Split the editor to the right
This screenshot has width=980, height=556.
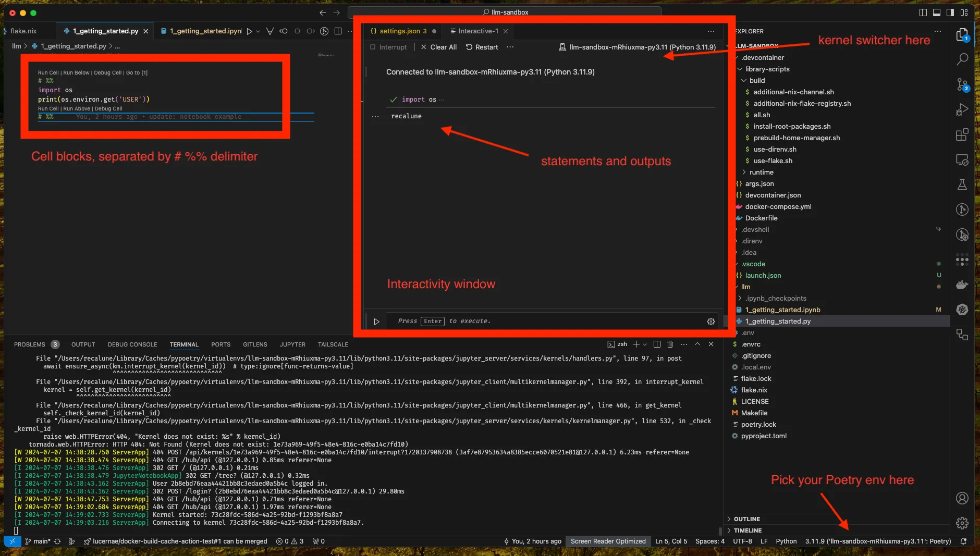338,31
